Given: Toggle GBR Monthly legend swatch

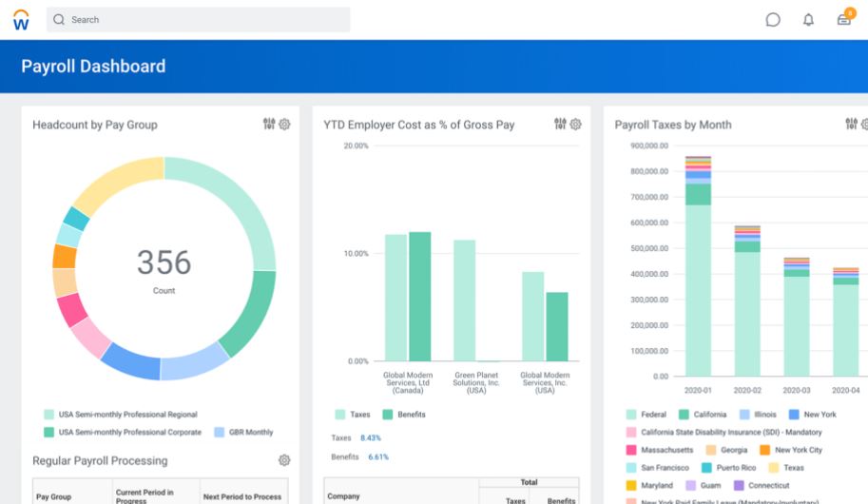Looking at the screenshot, I should tap(220, 432).
